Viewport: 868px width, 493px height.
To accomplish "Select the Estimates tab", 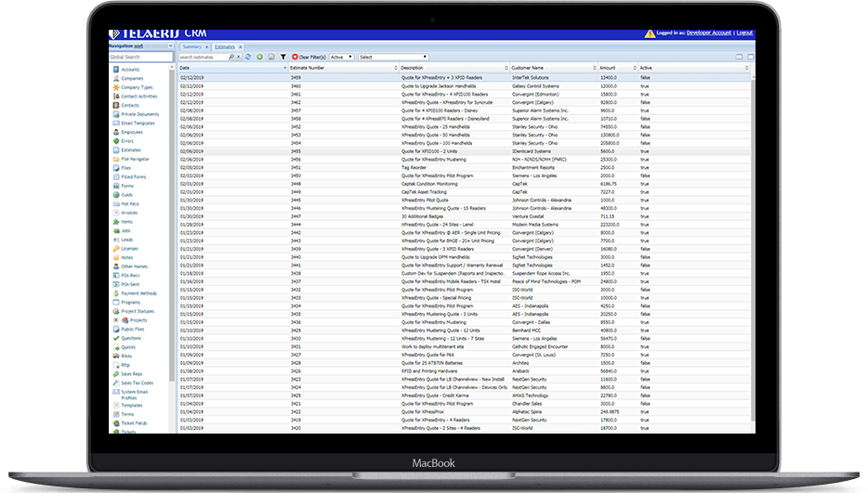I will (x=224, y=45).
